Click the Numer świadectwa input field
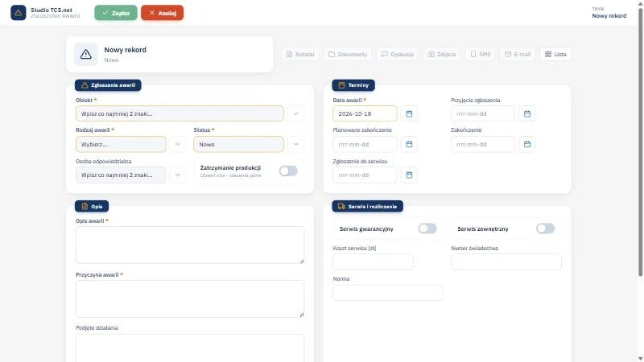The height and width of the screenshot is (362, 644). click(506, 262)
